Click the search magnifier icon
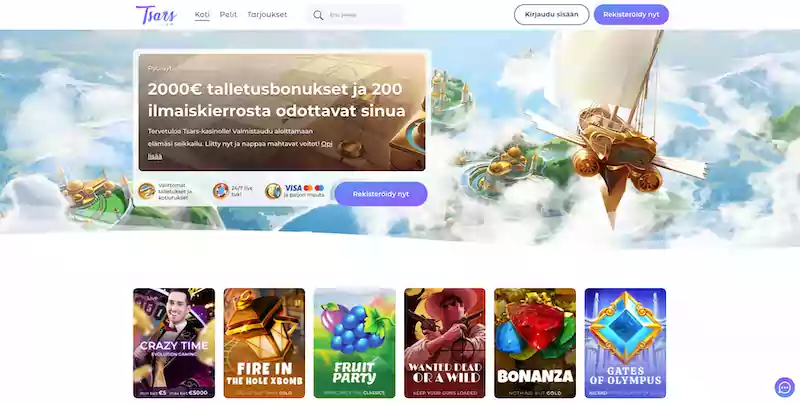The height and width of the screenshot is (403, 800). 318,15
